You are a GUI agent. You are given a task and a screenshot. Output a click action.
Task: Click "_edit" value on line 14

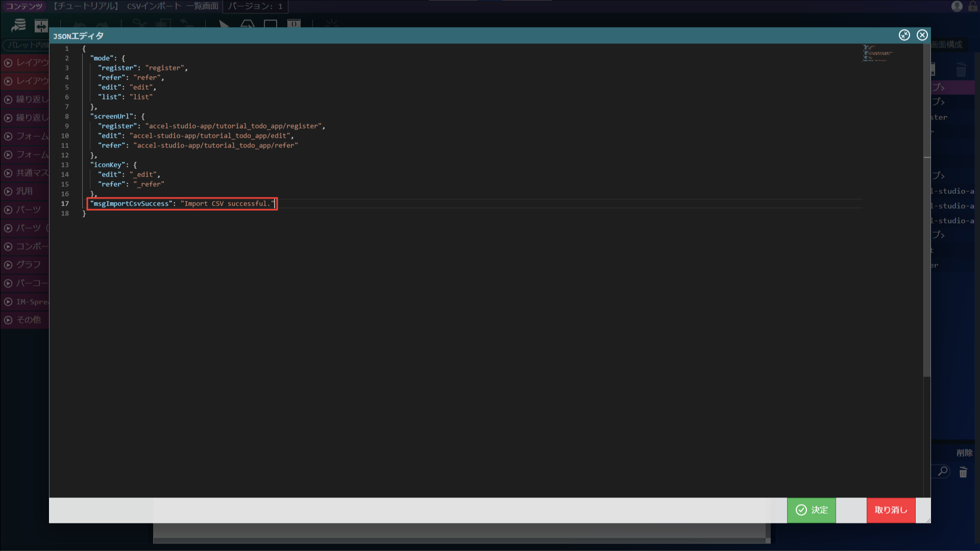click(x=143, y=174)
